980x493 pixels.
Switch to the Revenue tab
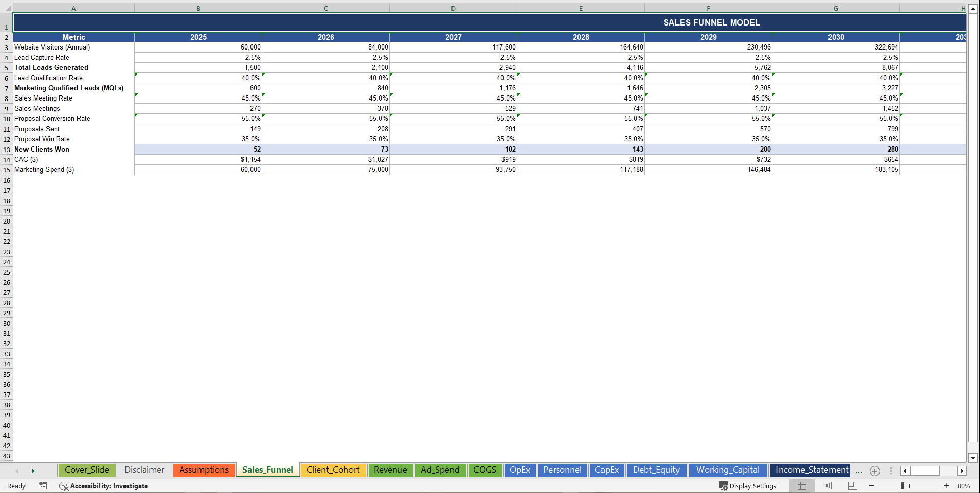390,470
